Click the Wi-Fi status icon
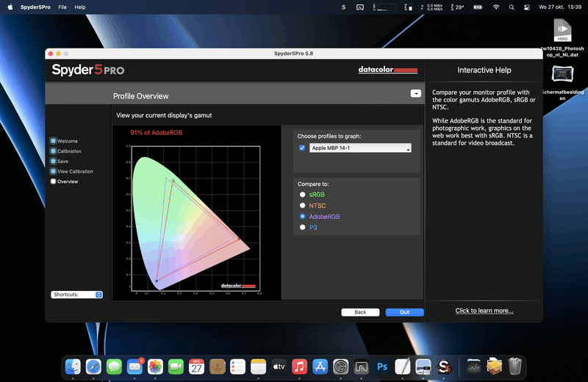Image resolution: width=588 pixels, height=382 pixels. (x=496, y=7)
